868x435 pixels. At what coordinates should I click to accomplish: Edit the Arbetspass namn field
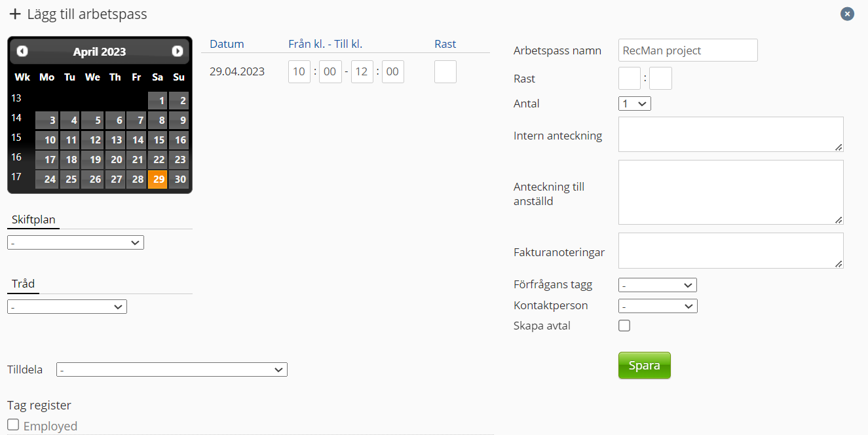688,50
